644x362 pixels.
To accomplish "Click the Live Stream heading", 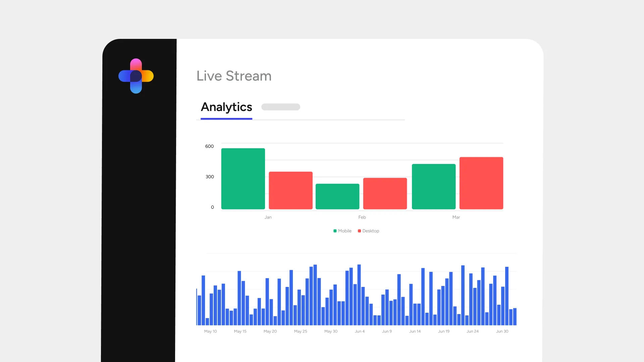I will click(x=234, y=76).
